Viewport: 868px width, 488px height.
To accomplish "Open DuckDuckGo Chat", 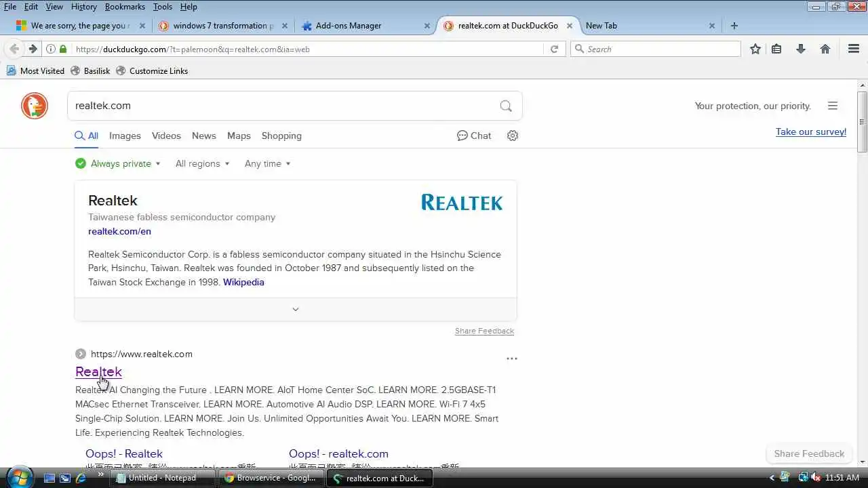I will click(474, 136).
